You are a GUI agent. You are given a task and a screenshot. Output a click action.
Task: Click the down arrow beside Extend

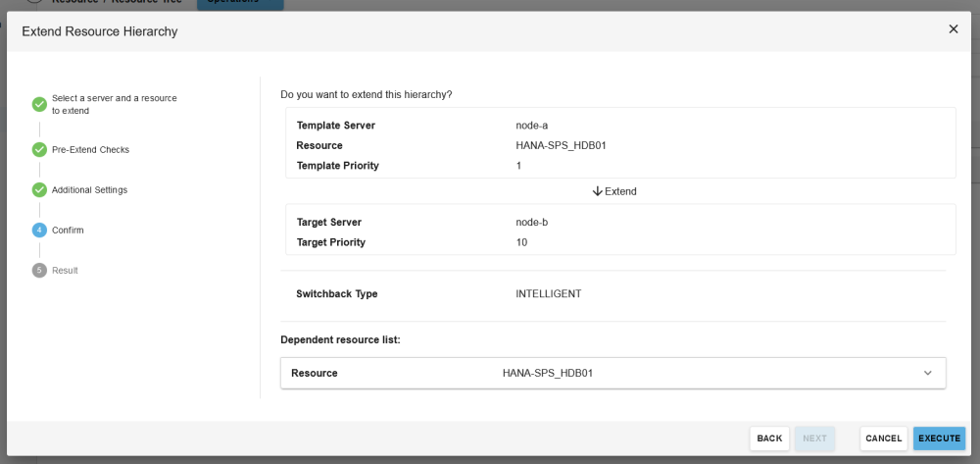(x=597, y=191)
